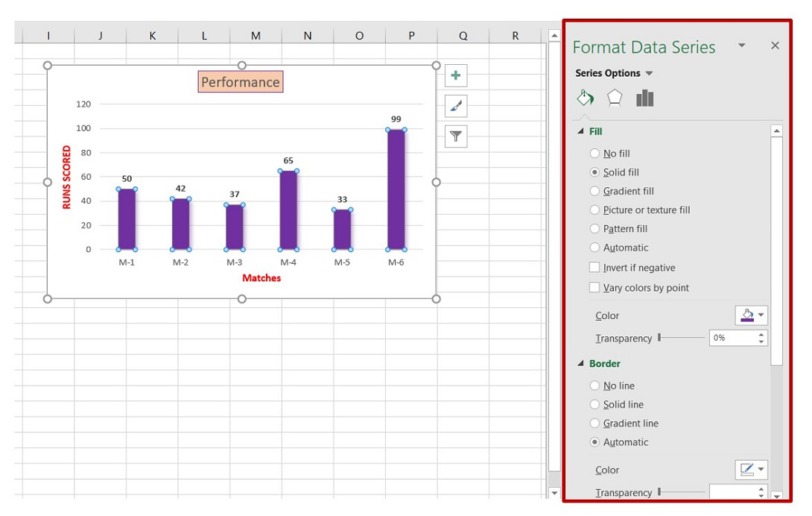
Task: Collapse the Fill section
Action: [580, 131]
